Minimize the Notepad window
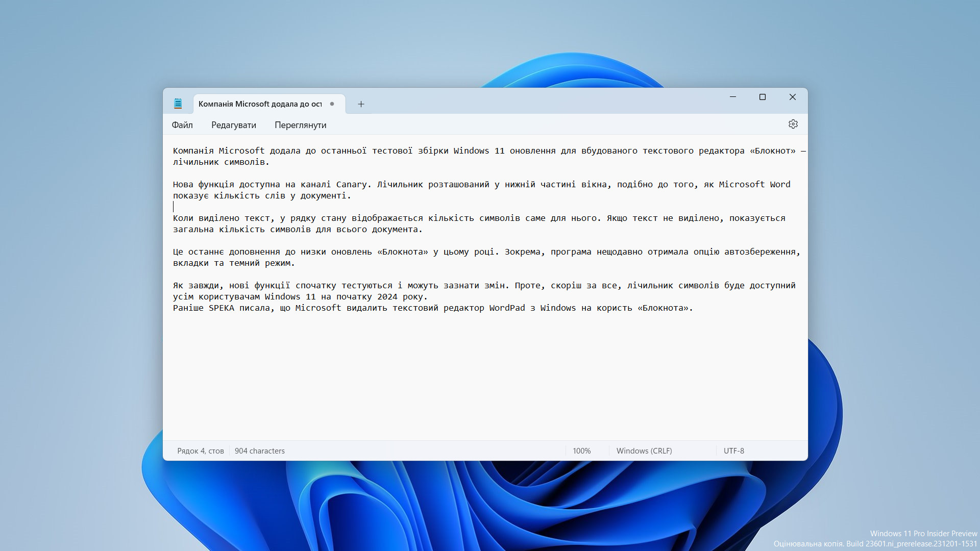 [x=733, y=97]
